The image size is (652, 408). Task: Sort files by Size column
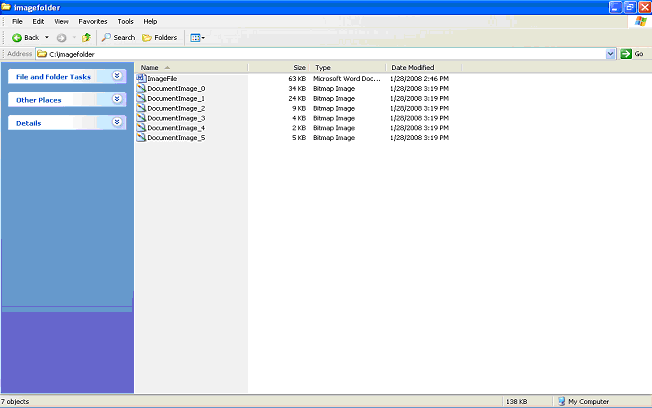(x=279, y=67)
